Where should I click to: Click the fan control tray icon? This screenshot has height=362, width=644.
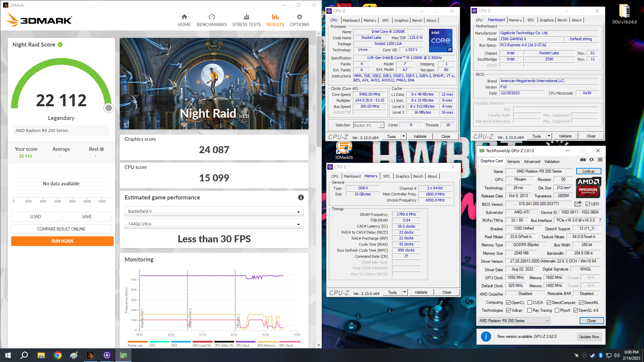click(585, 355)
